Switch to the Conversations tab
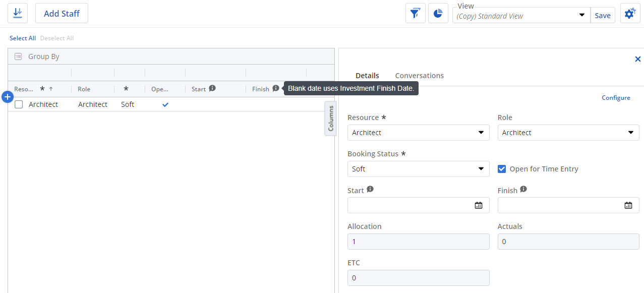 [x=419, y=76]
